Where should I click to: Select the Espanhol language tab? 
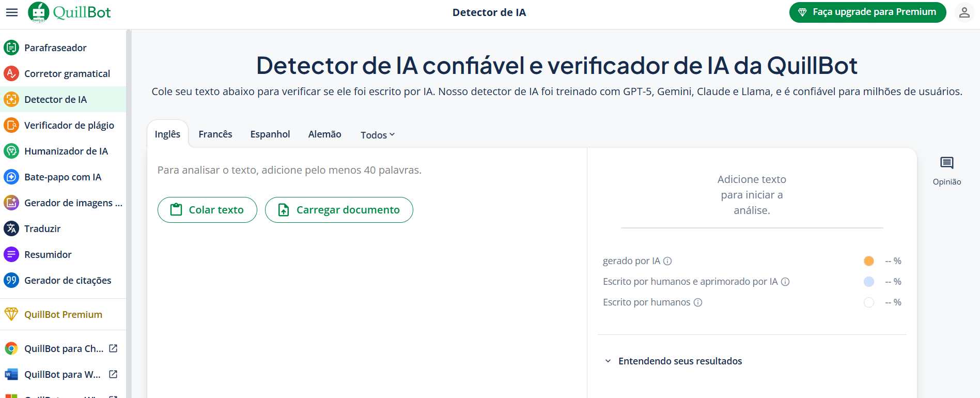270,134
